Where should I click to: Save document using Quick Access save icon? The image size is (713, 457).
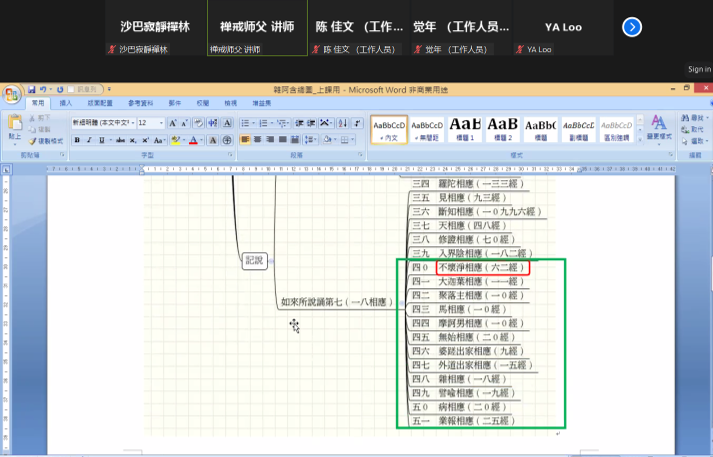point(32,89)
